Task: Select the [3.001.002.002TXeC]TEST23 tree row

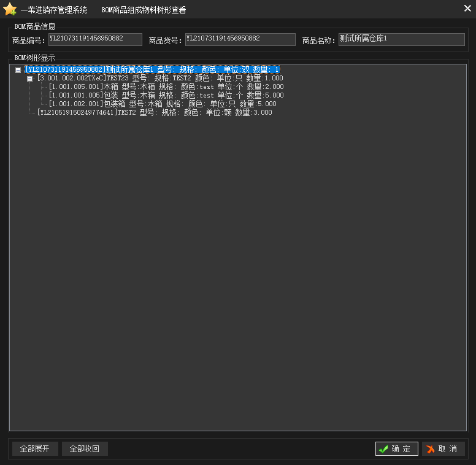Action: (160, 79)
